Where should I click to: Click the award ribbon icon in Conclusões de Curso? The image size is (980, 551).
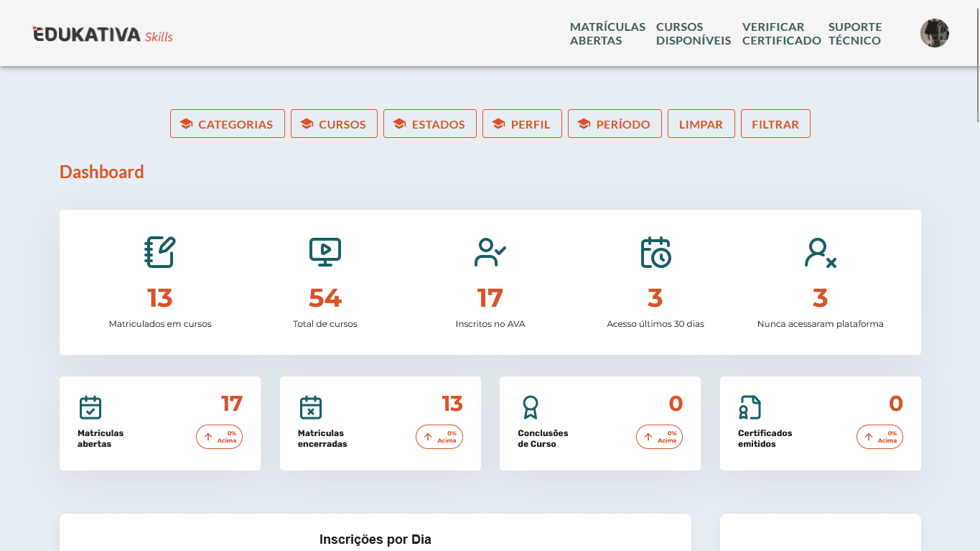click(530, 407)
